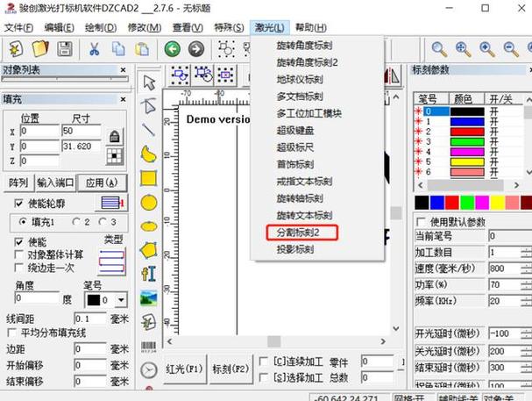Select the line drawing tool
Viewport: 532px width, 401px height.
point(149,130)
